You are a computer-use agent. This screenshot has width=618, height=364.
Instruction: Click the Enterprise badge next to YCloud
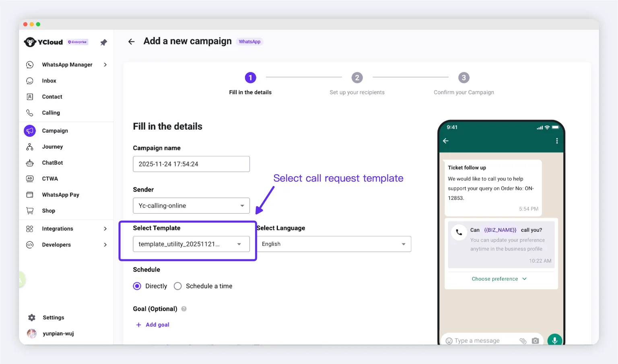(x=78, y=42)
